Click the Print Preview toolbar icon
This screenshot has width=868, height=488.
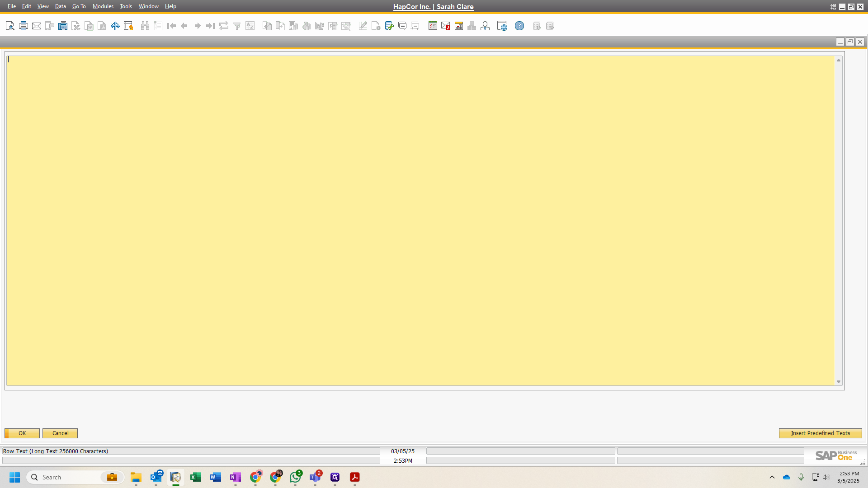tap(10, 26)
